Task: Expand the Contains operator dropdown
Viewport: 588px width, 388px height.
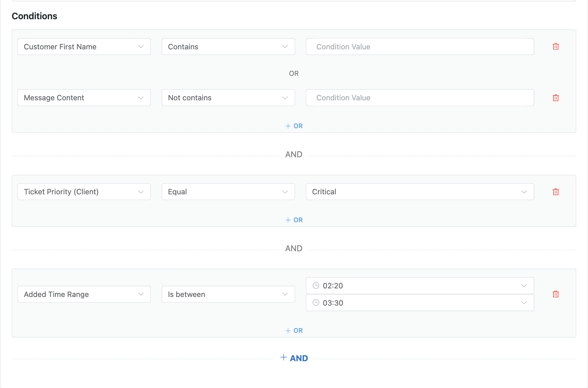Action: pos(228,47)
